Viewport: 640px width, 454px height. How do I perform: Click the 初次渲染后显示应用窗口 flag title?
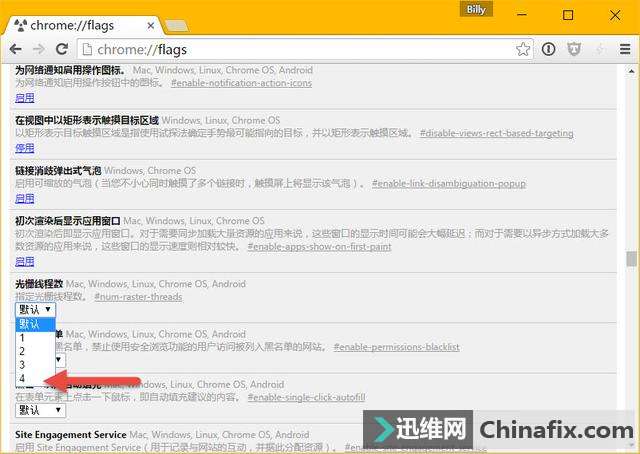point(67,221)
